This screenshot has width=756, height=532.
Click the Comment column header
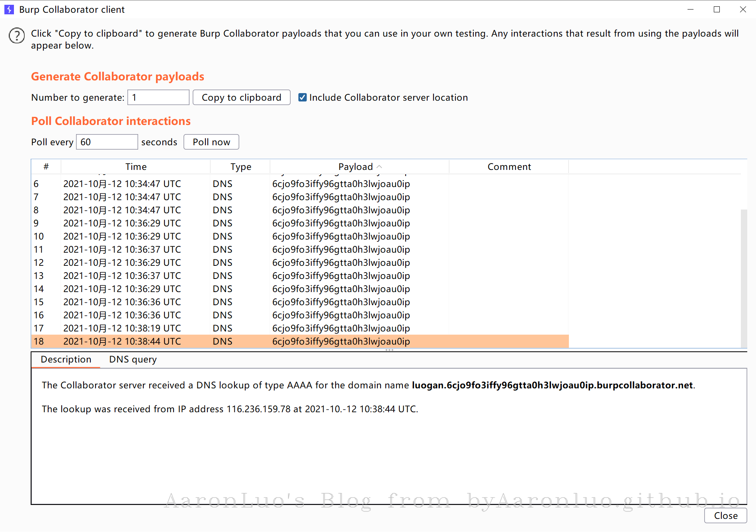[509, 167]
